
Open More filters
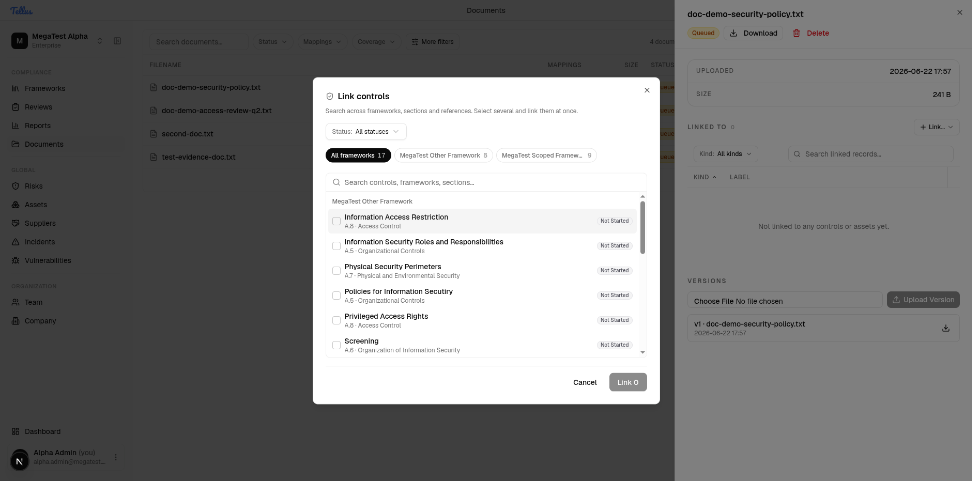tap(433, 42)
